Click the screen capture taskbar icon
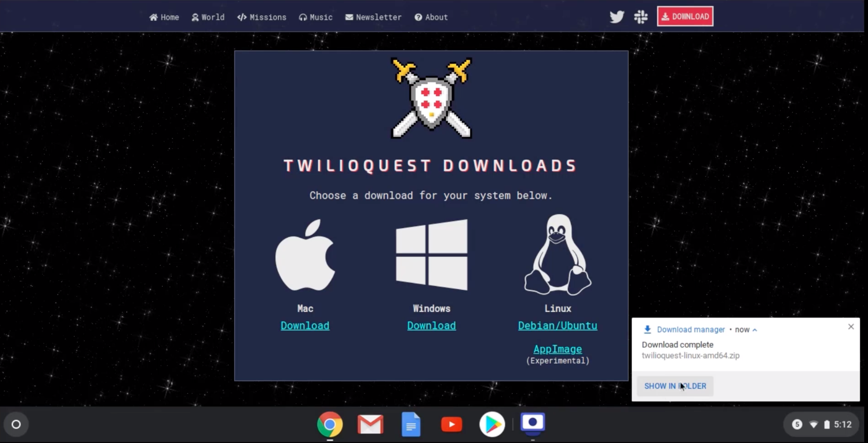 click(x=532, y=424)
